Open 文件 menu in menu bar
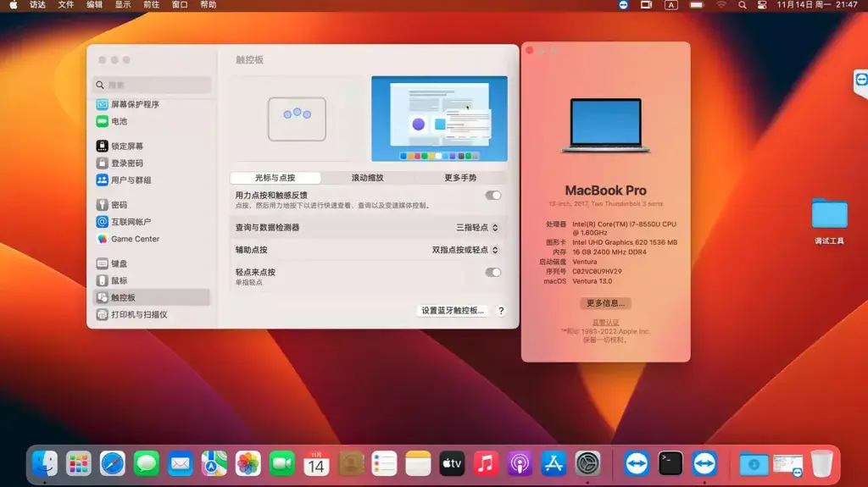 click(x=66, y=5)
